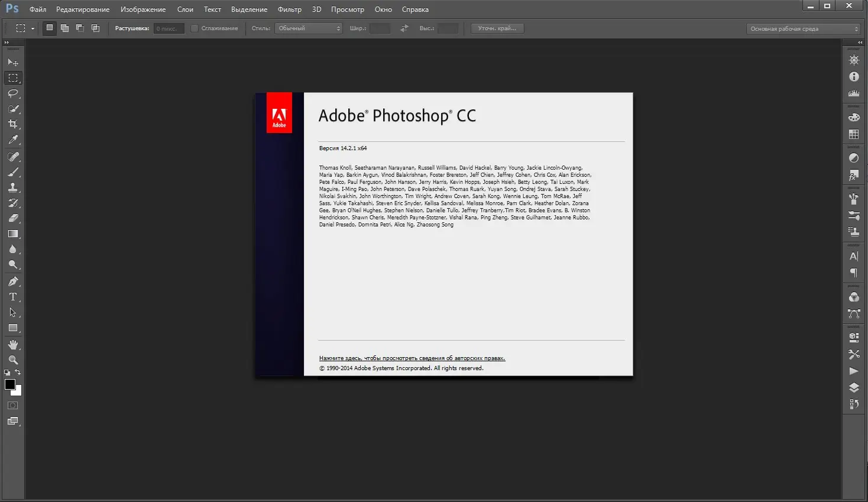This screenshot has height=502, width=868.
Task: Open the Изображение menu
Action: click(x=143, y=9)
